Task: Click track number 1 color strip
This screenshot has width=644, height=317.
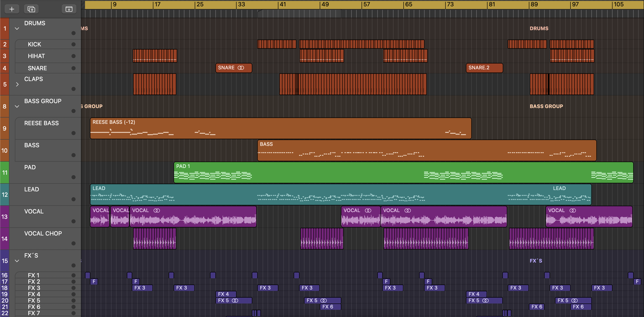Action: click(4, 29)
